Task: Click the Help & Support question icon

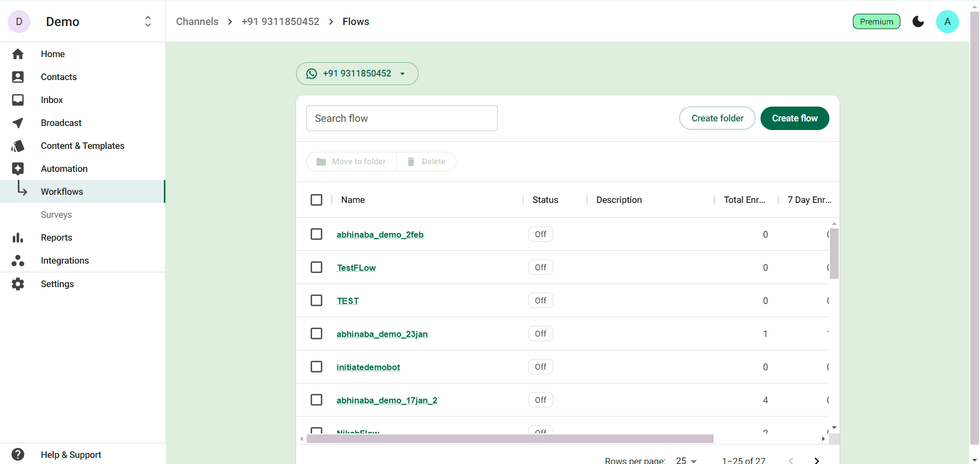Action: coord(18,454)
